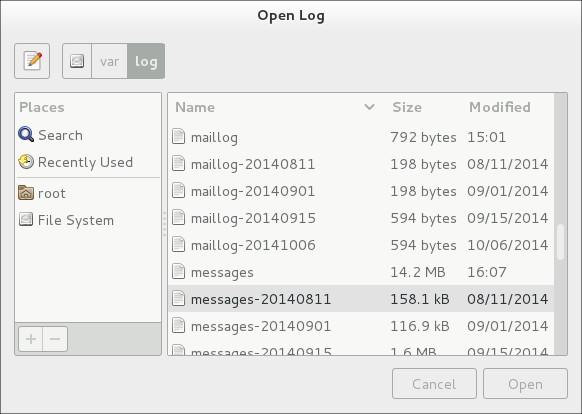Click the 16:07 modified time
Image resolution: width=582 pixels, height=414 pixels.
click(x=487, y=272)
